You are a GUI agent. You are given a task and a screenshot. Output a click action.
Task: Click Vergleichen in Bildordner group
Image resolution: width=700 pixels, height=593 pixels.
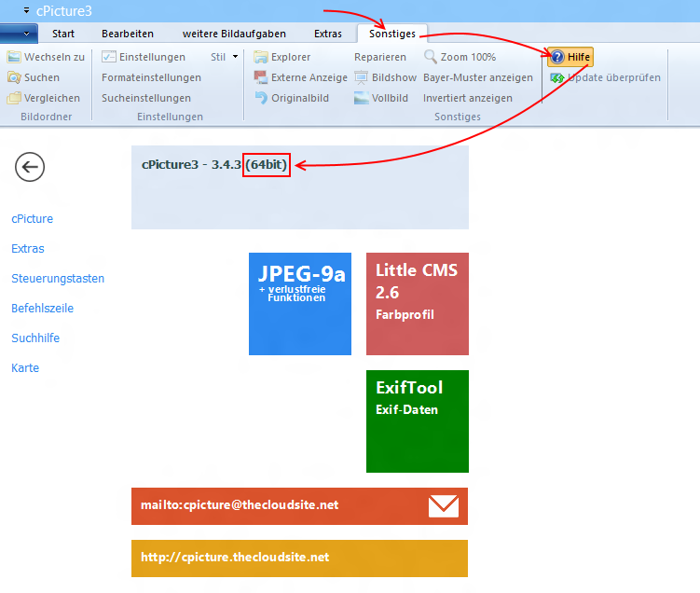44,98
